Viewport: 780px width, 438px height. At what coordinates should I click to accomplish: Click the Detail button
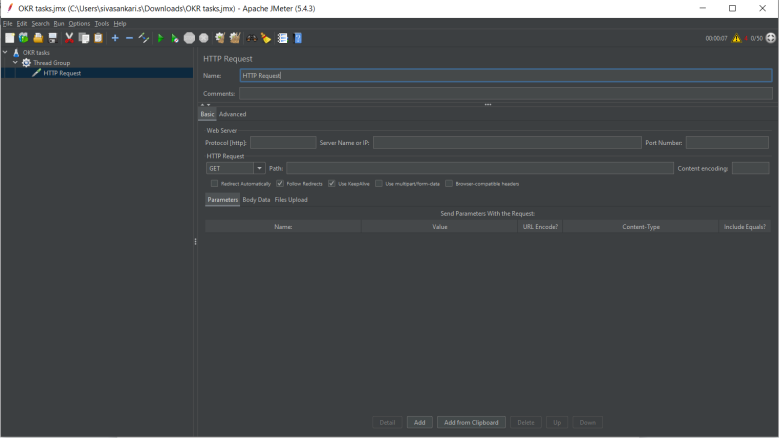pyautogui.click(x=387, y=423)
